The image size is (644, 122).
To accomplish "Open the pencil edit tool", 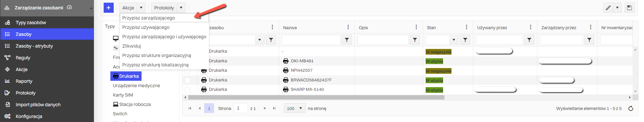I will click(x=608, y=8).
